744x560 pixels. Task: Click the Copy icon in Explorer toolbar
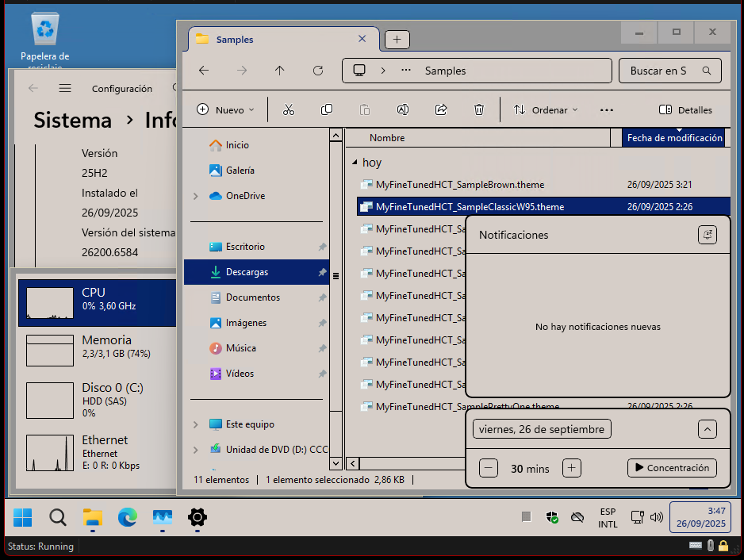click(x=327, y=110)
